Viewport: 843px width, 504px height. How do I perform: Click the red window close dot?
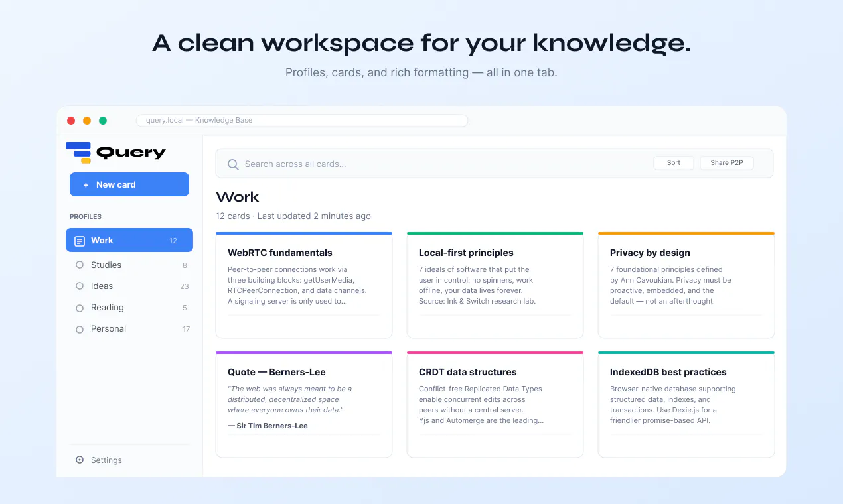coord(71,121)
